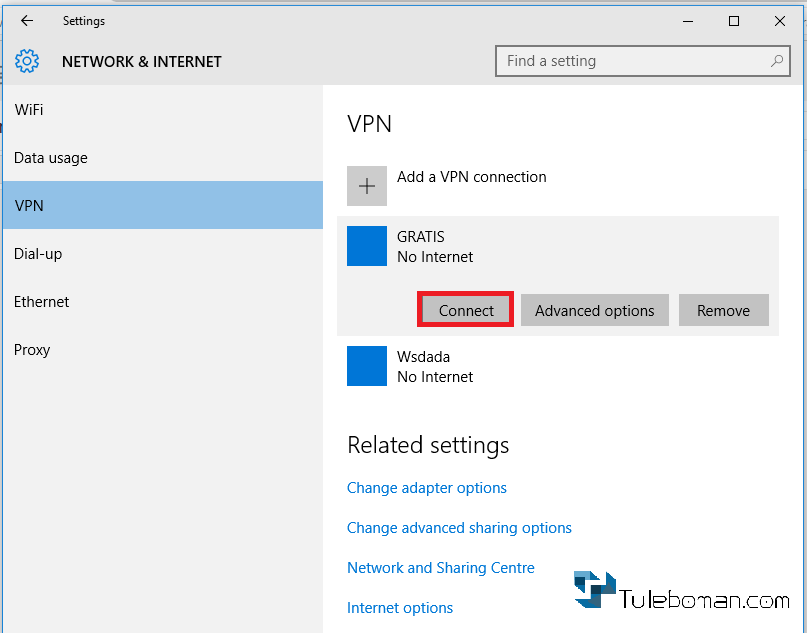The height and width of the screenshot is (633, 807).
Task: Remove the GRATIS VPN connection
Action: pyautogui.click(x=723, y=310)
